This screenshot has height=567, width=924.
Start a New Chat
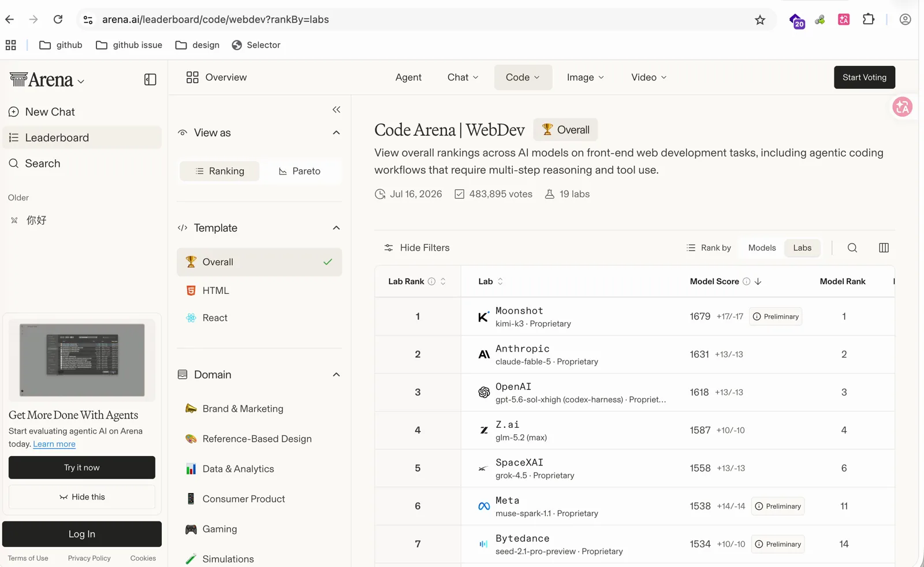[x=82, y=112]
